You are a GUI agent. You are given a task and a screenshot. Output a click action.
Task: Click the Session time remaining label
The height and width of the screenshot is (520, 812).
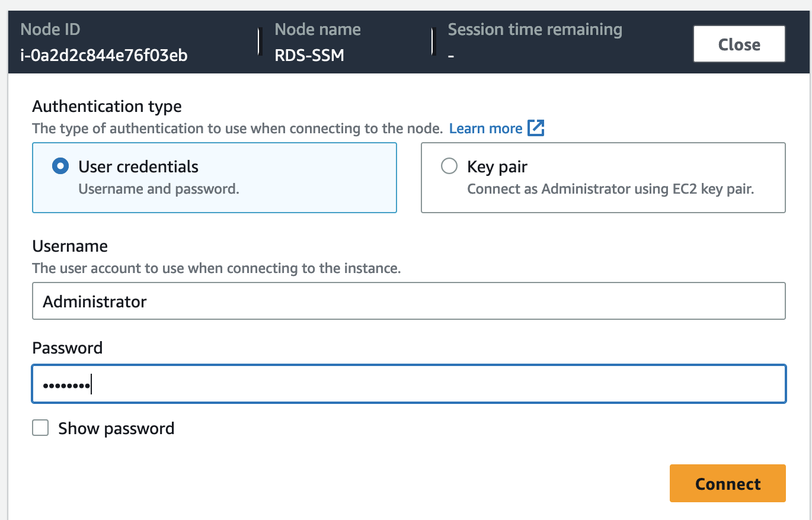pyautogui.click(x=535, y=30)
